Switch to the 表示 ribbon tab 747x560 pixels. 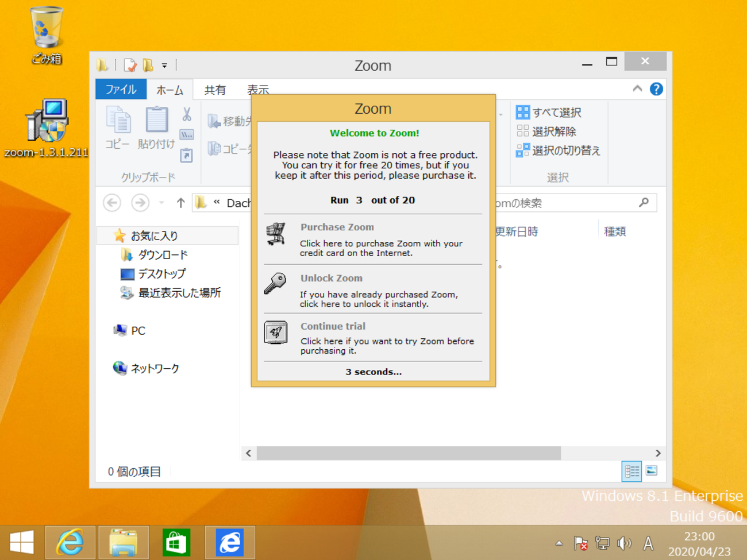257,90
